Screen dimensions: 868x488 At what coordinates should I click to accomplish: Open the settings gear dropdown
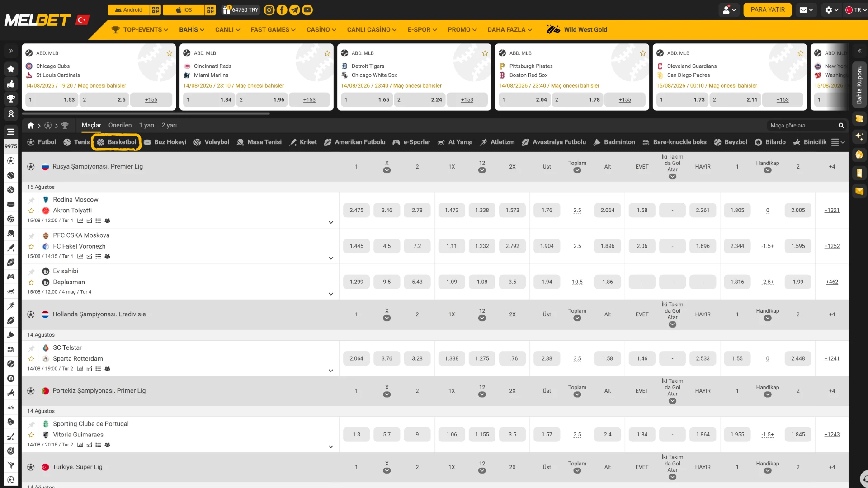pos(832,10)
